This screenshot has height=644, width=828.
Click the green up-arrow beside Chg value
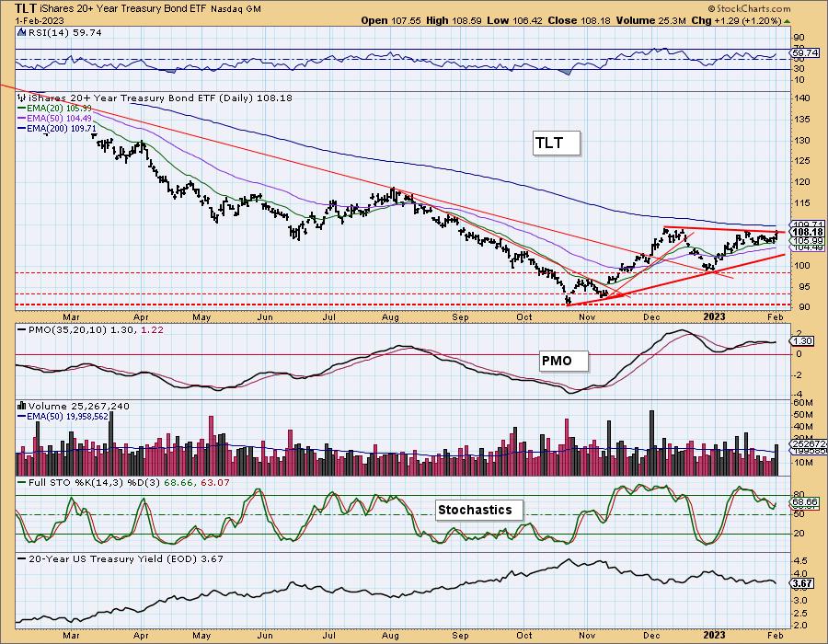(x=787, y=21)
